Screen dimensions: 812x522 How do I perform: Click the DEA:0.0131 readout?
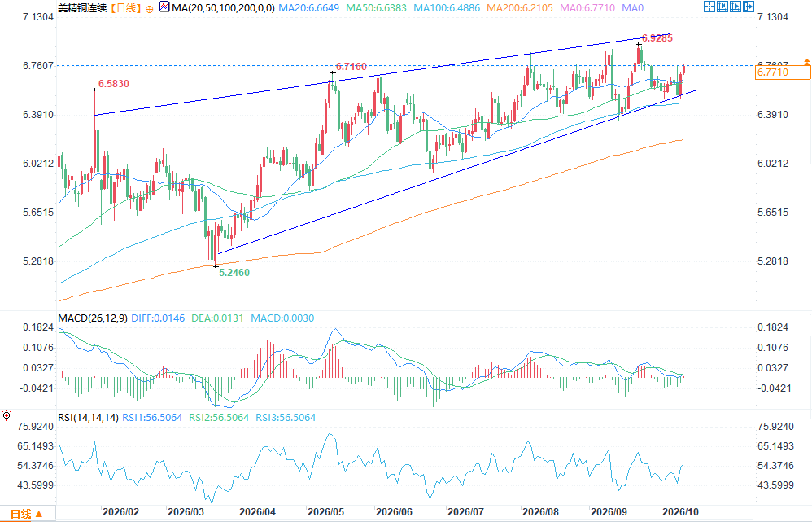217,318
